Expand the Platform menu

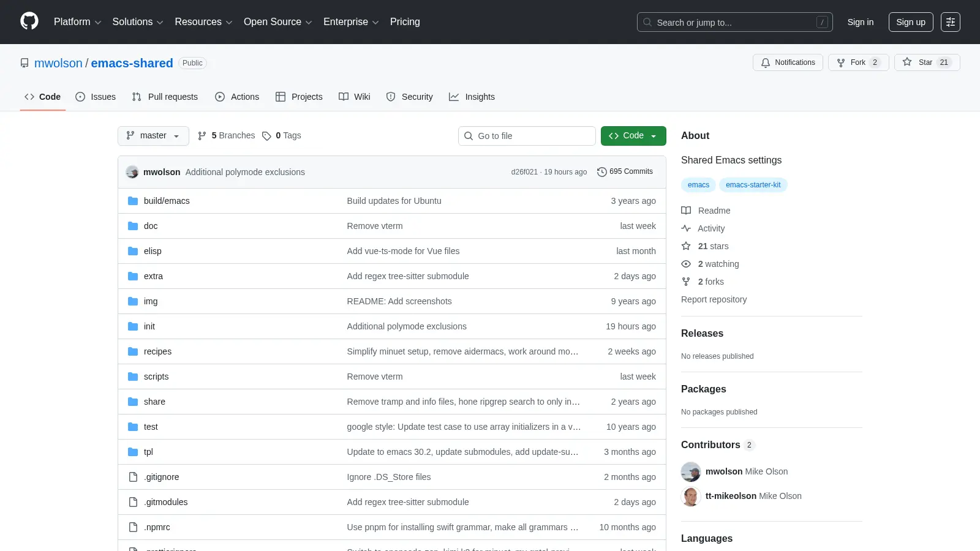tap(77, 22)
